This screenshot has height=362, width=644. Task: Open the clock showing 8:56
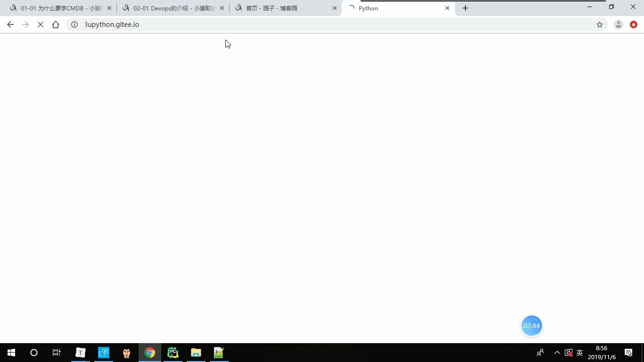click(602, 353)
